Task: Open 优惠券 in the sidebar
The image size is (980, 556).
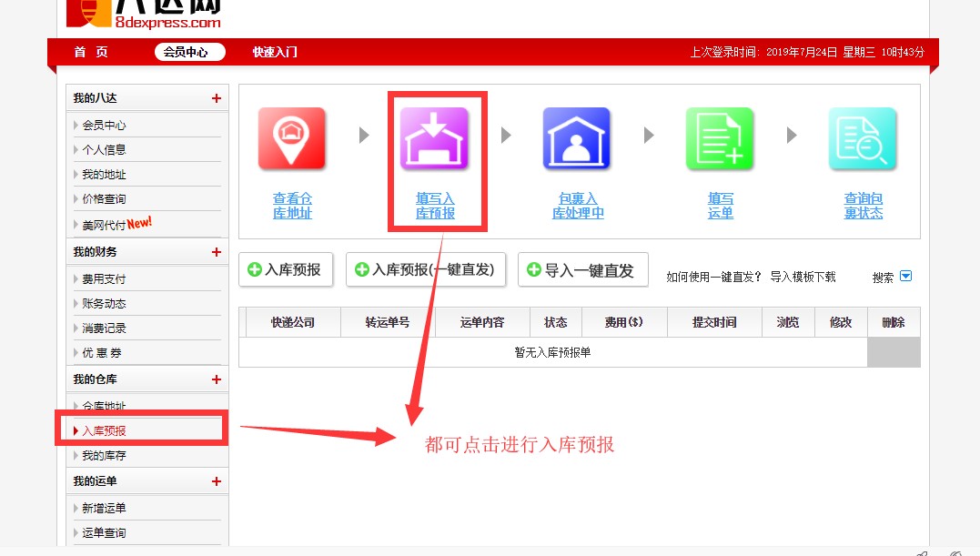Action: click(102, 353)
